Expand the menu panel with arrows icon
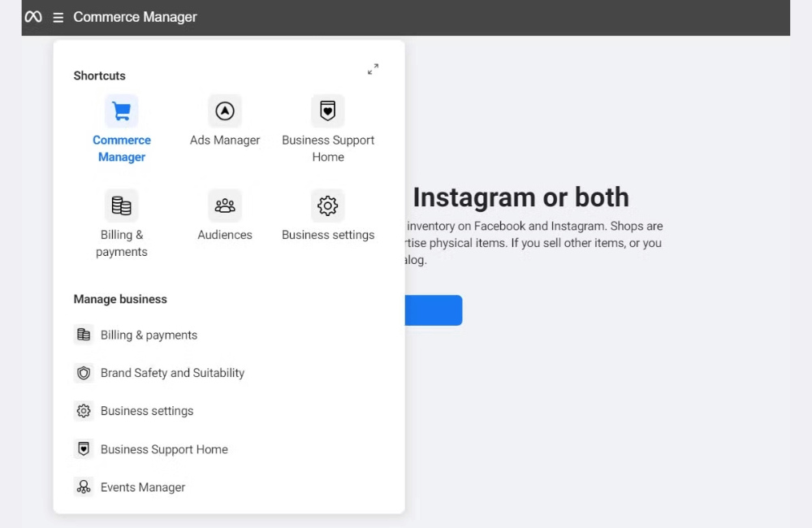Image resolution: width=812 pixels, height=528 pixels. [373, 70]
